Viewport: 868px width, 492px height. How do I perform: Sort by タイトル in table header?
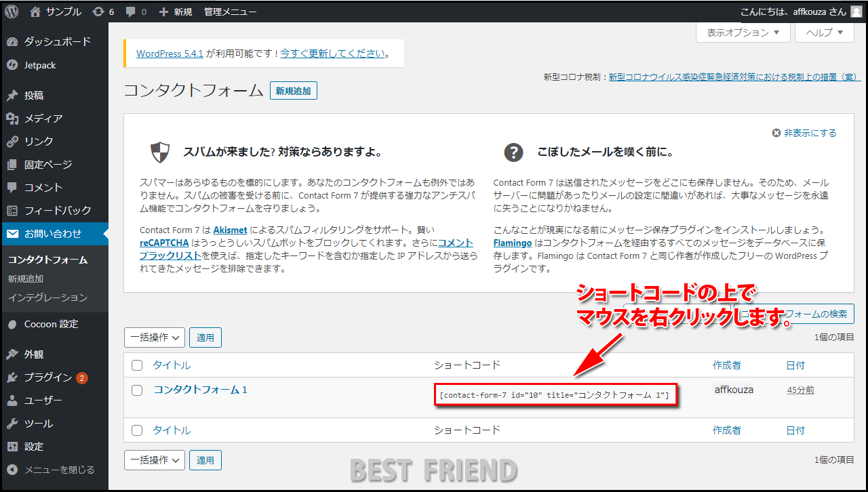click(x=172, y=365)
